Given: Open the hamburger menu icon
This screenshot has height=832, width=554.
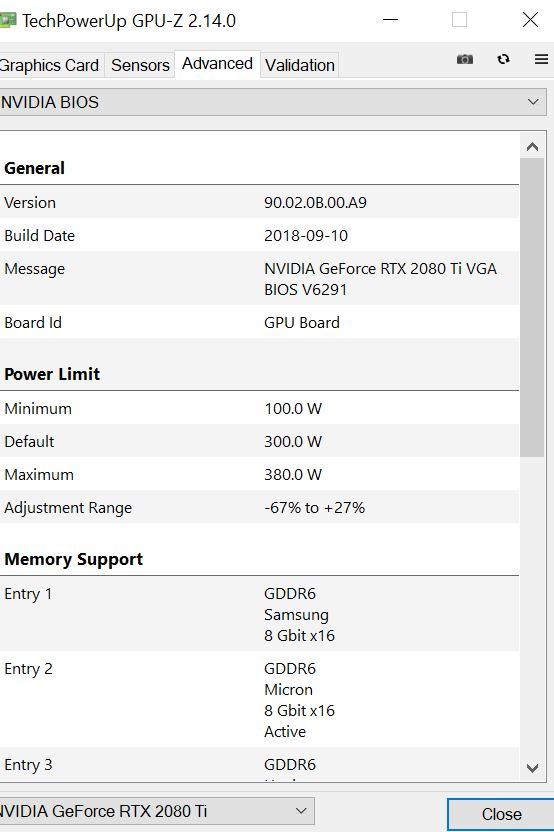Looking at the screenshot, I should coord(541,59).
